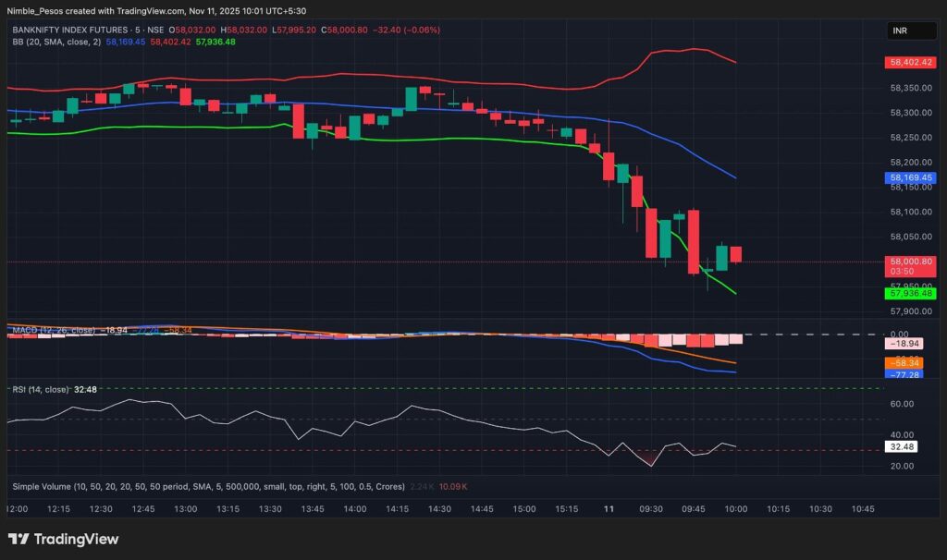This screenshot has height=560, width=947.
Task: Click the red 58,402.42 upper band price tag
Action: click(911, 63)
